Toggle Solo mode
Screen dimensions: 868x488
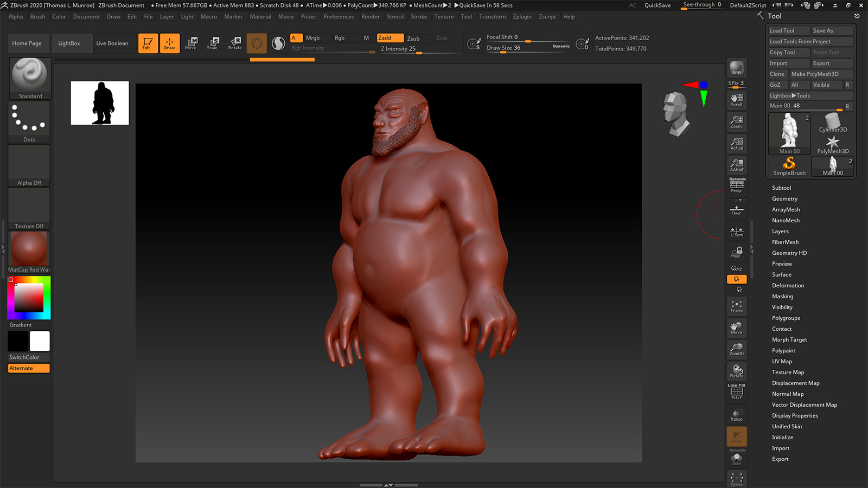tap(737, 458)
